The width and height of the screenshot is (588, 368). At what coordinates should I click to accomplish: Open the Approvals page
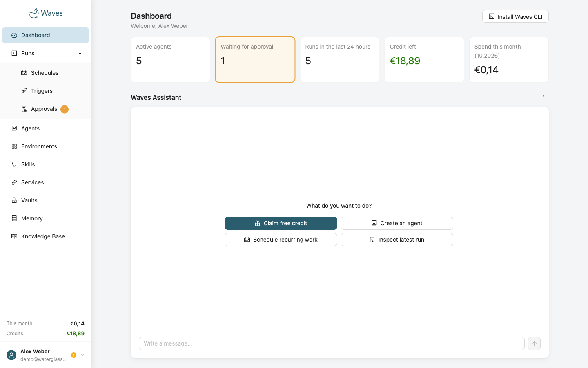click(45, 109)
